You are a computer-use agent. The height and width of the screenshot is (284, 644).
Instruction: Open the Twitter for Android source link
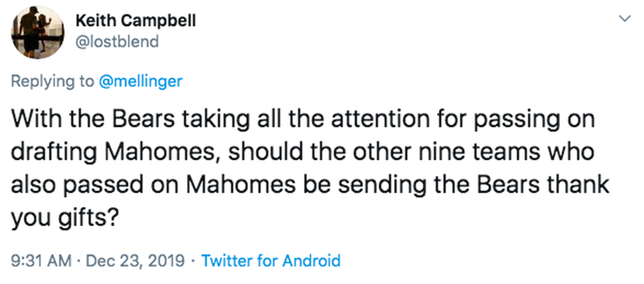271,261
